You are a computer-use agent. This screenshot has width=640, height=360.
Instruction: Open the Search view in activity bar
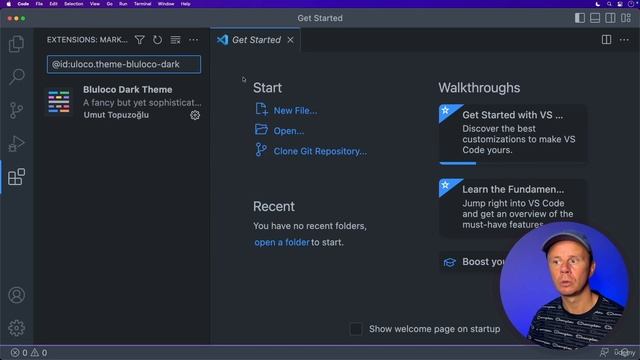point(16,77)
